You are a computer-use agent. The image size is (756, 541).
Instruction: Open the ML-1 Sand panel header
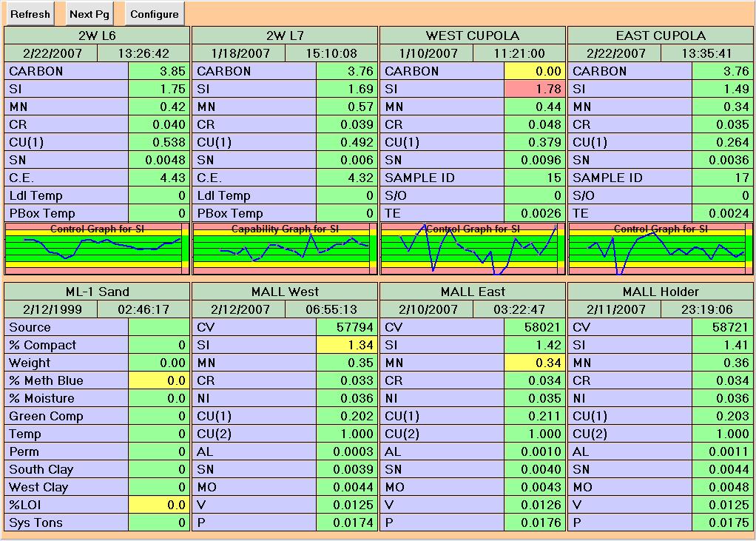point(97,292)
